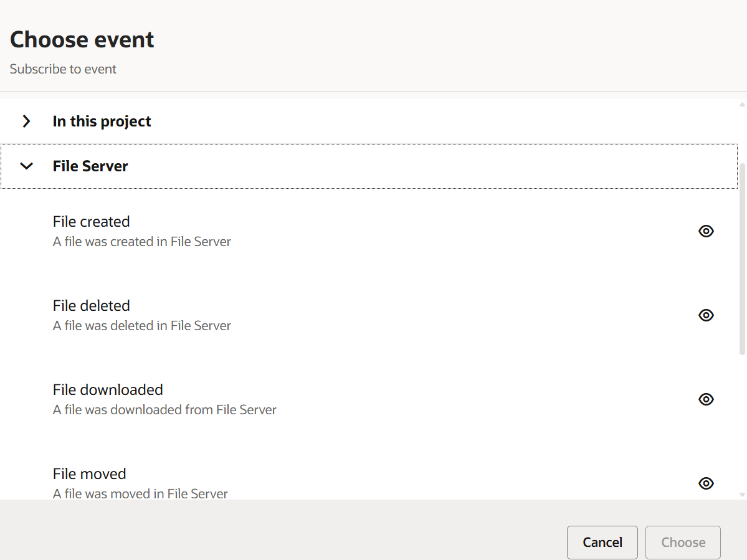Image resolution: width=747 pixels, height=560 pixels.
Task: Click the In this project heading text
Action: click(102, 121)
